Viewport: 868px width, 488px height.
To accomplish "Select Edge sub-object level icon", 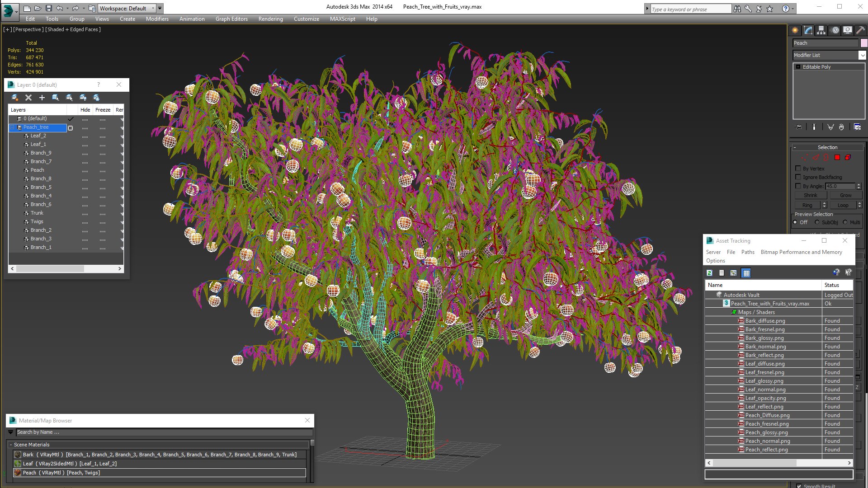I will [816, 157].
